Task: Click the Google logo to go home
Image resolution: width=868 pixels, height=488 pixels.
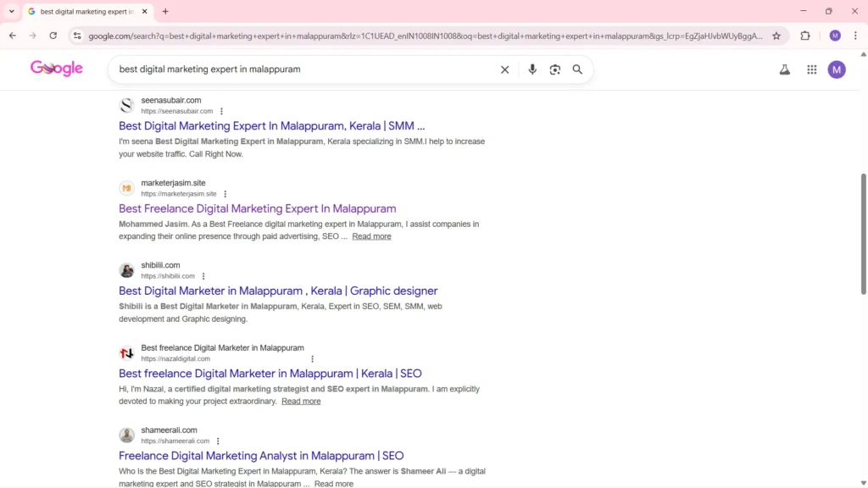Action: (56, 68)
